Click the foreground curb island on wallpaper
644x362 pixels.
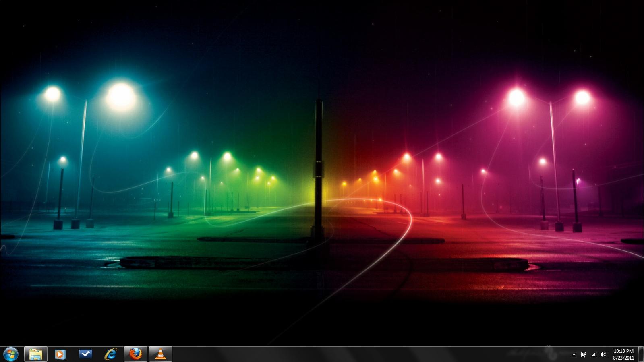pos(322,263)
